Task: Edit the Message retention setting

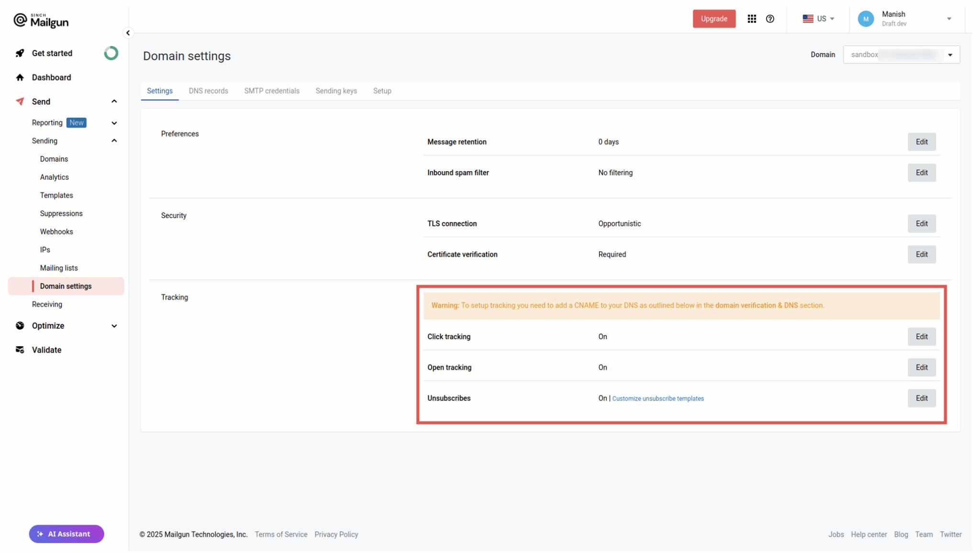Action: pyautogui.click(x=922, y=142)
